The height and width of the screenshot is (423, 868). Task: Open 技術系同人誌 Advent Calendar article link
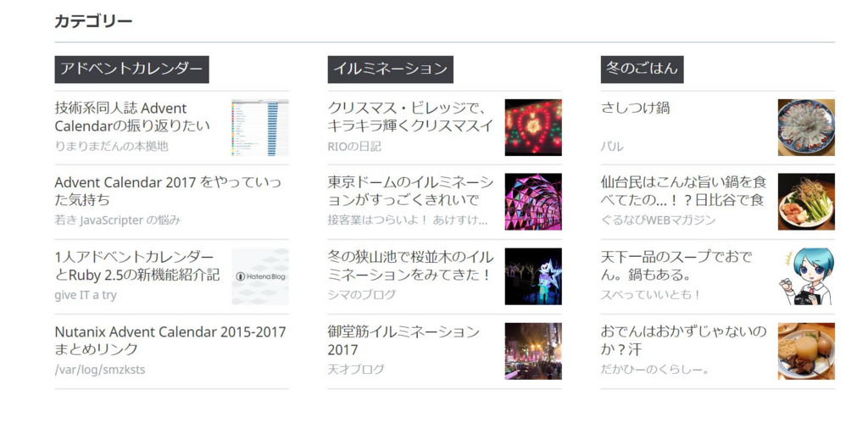tap(132, 117)
